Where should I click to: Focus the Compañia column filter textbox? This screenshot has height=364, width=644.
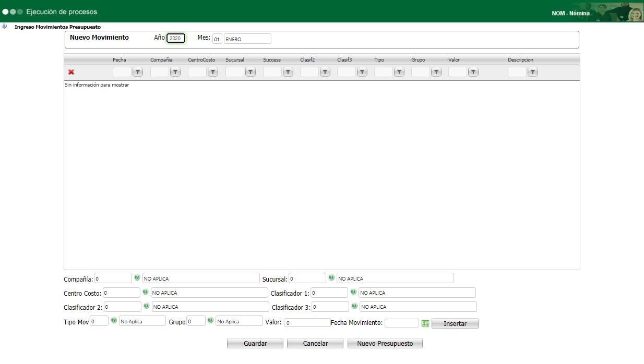click(160, 72)
